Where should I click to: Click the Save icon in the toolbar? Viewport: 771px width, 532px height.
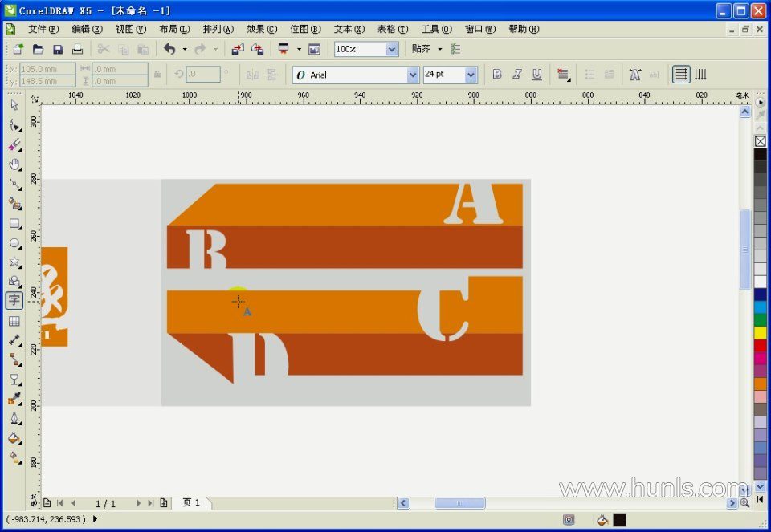pos(58,49)
